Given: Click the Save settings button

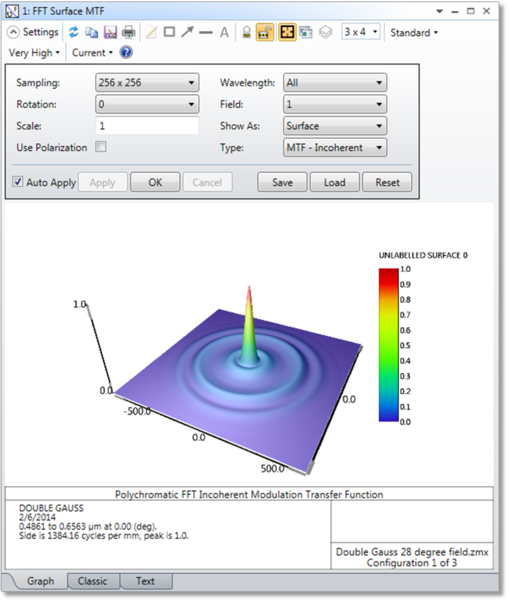Looking at the screenshot, I should tap(282, 182).
